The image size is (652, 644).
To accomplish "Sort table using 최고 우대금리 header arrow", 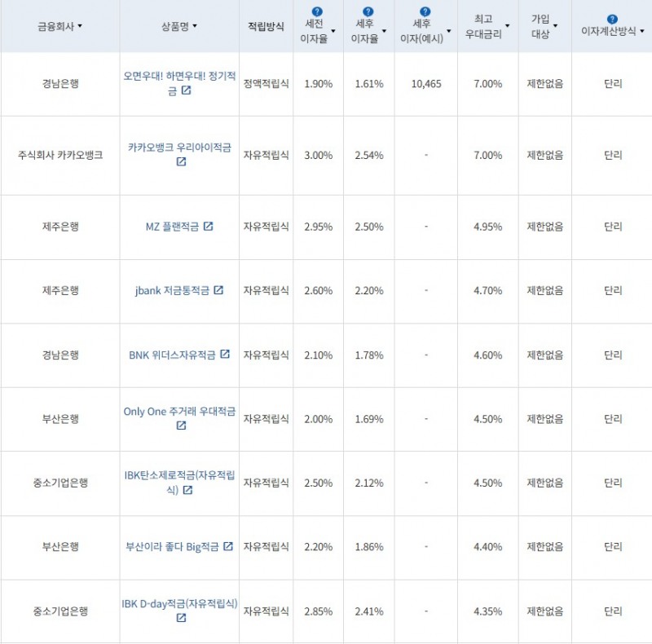I will (x=506, y=26).
